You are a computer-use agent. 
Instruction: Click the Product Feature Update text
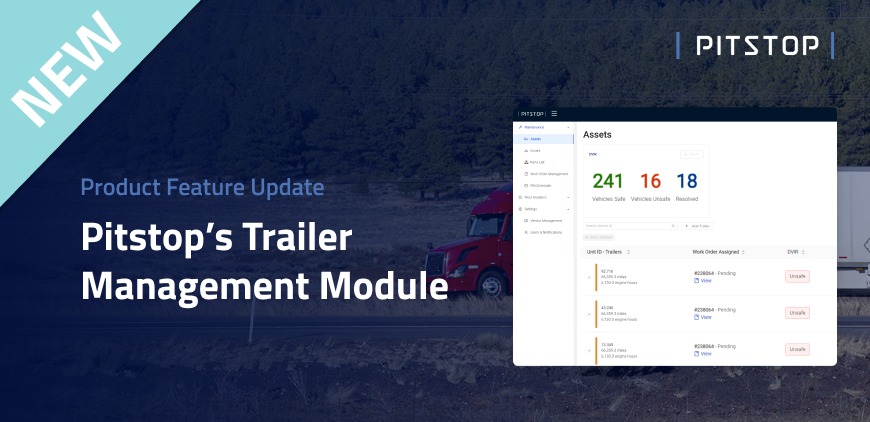pos(203,187)
